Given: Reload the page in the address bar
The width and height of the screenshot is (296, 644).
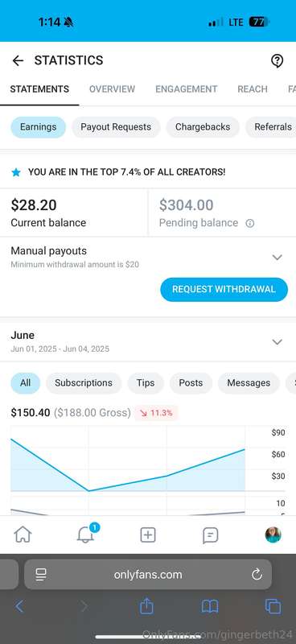Looking at the screenshot, I should 257,574.
